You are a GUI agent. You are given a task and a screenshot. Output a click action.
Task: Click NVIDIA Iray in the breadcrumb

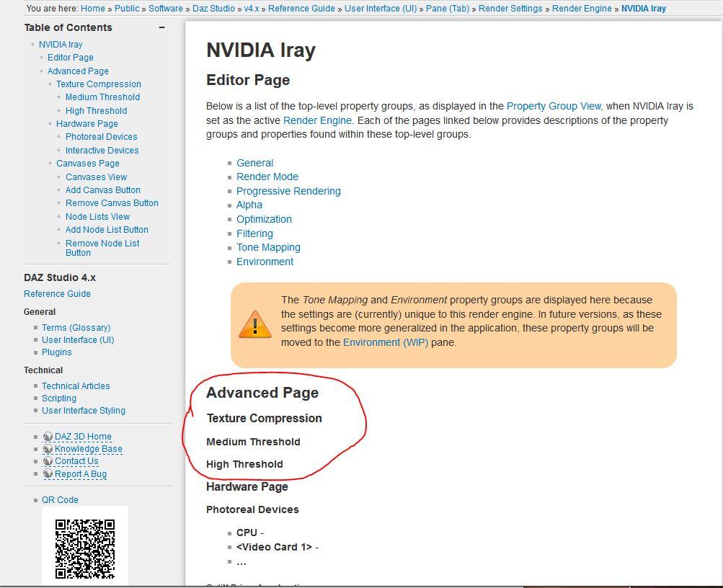tap(644, 9)
